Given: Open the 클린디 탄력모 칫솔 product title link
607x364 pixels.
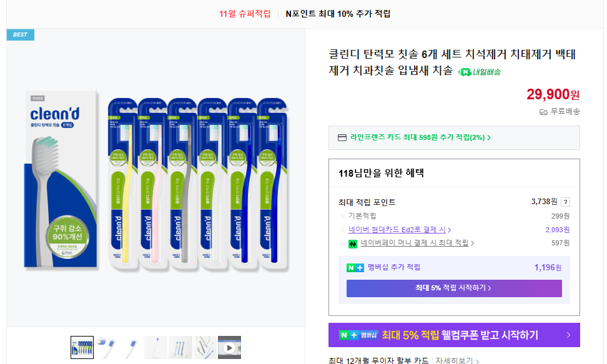Looking at the screenshot, I should 437,59.
